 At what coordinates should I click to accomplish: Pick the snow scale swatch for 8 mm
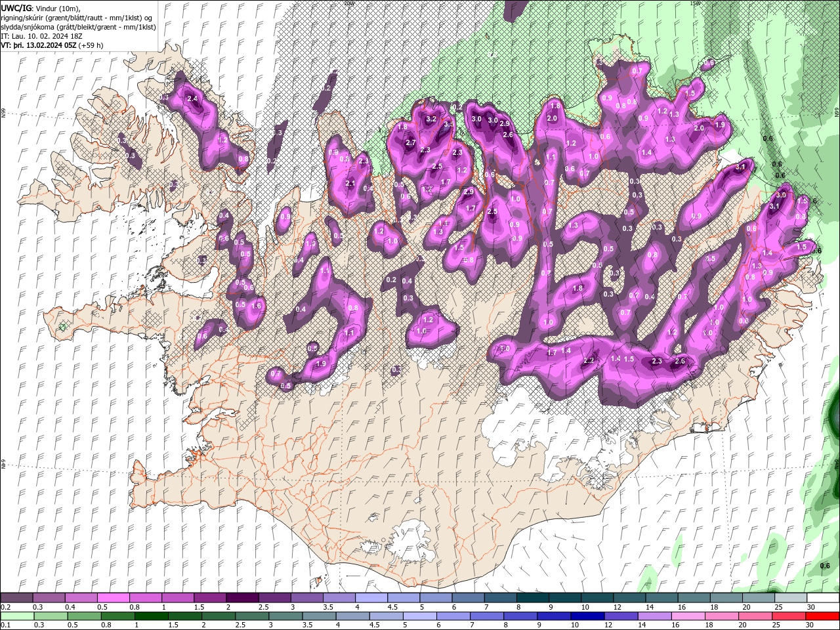pos(532,598)
